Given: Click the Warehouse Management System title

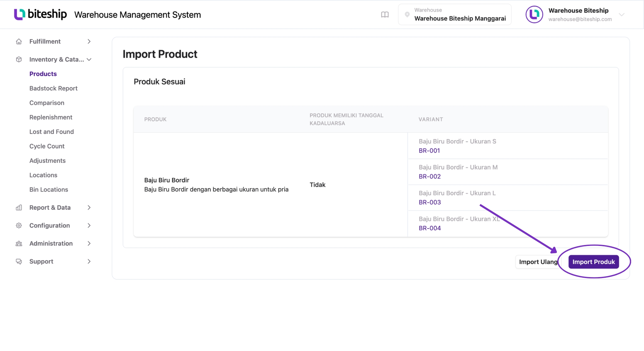Looking at the screenshot, I should click(137, 15).
